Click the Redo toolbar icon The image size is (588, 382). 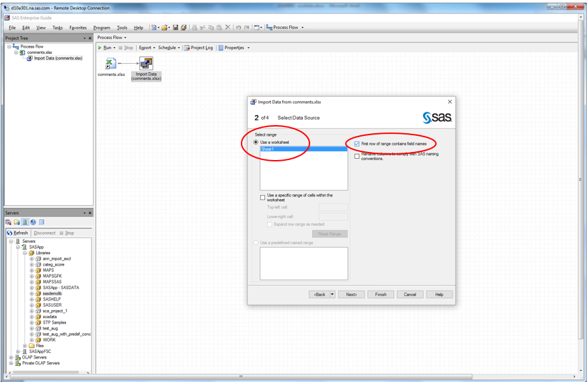coord(247,28)
